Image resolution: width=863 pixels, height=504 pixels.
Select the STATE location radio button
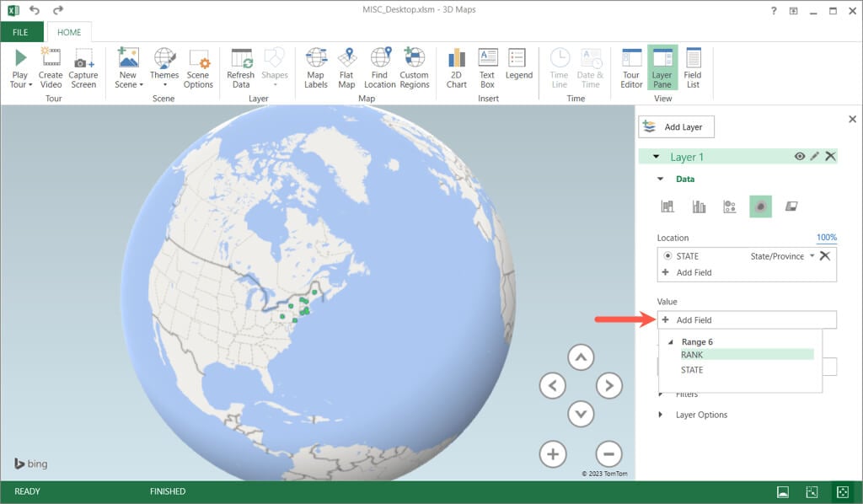click(667, 256)
